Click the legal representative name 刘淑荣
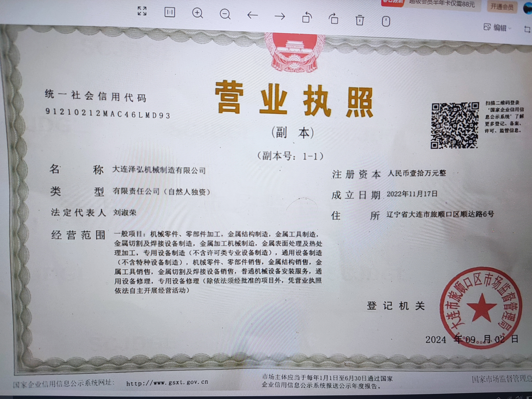This screenshot has width=532, height=399. point(125,212)
